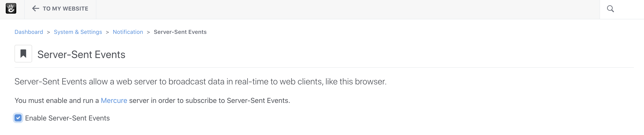Click the Concrete CMS hand logo
This screenshot has width=644, height=135.
(11, 9)
